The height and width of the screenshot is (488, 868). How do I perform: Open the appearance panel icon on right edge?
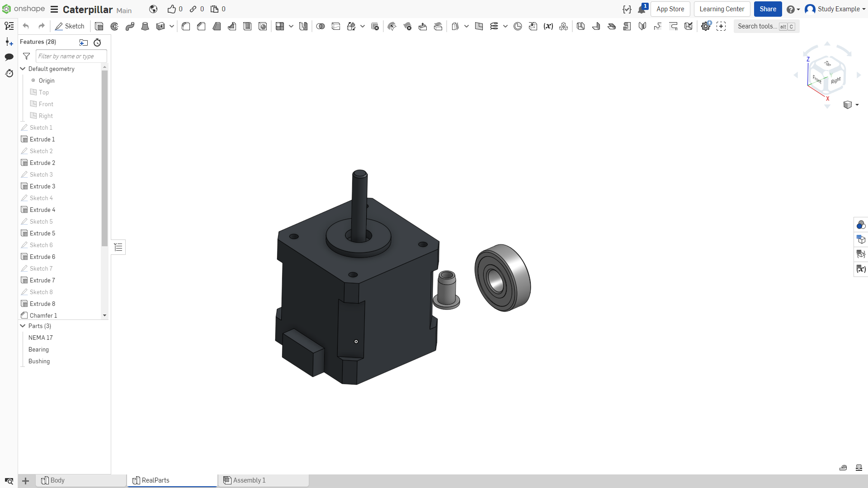point(861,225)
